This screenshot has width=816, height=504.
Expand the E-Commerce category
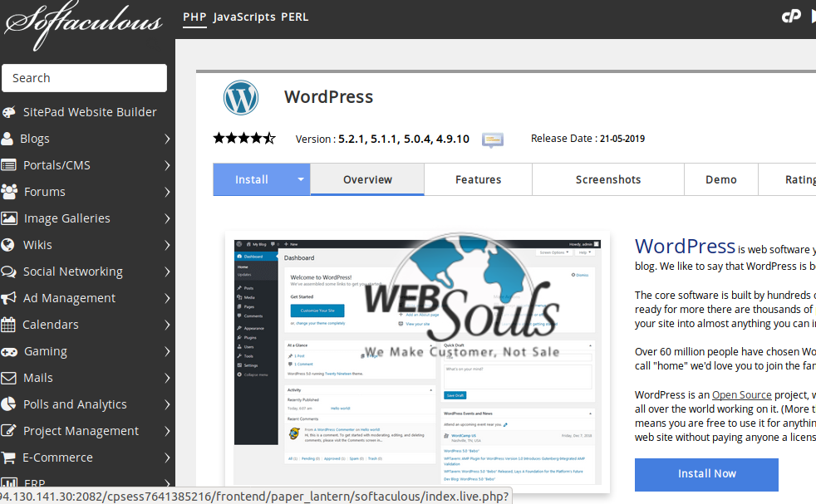pos(167,458)
